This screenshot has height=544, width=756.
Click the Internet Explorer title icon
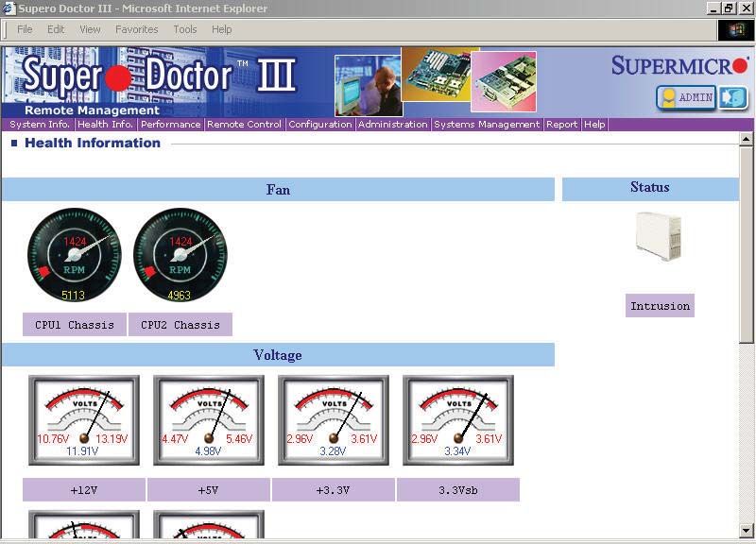[x=9, y=8]
